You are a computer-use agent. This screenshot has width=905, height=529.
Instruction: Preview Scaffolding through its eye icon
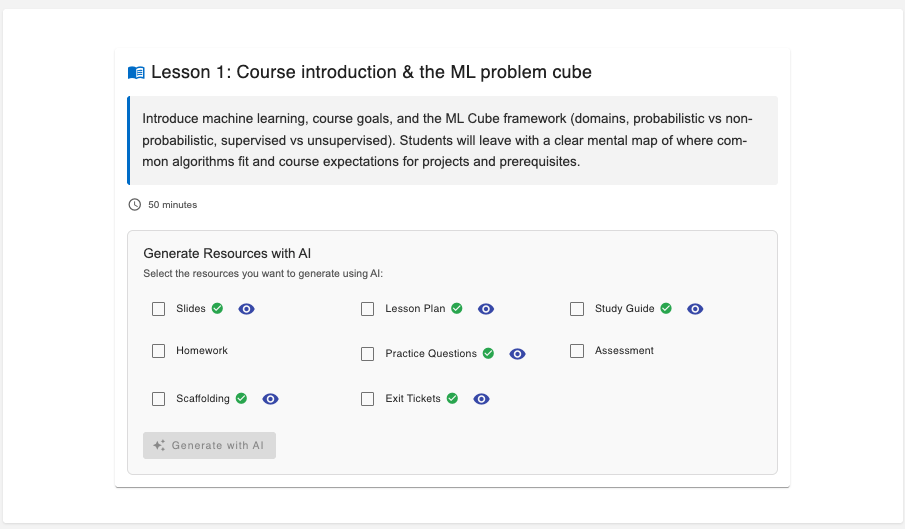270,399
